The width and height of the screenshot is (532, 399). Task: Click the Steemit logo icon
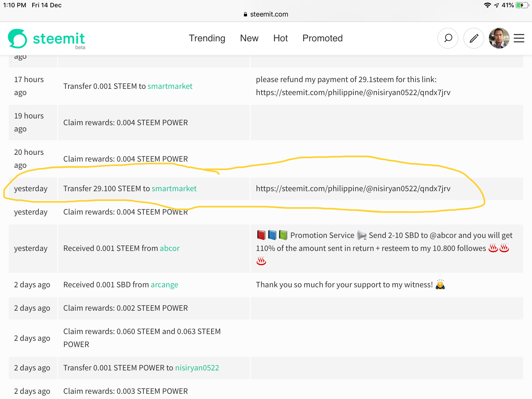point(17,39)
